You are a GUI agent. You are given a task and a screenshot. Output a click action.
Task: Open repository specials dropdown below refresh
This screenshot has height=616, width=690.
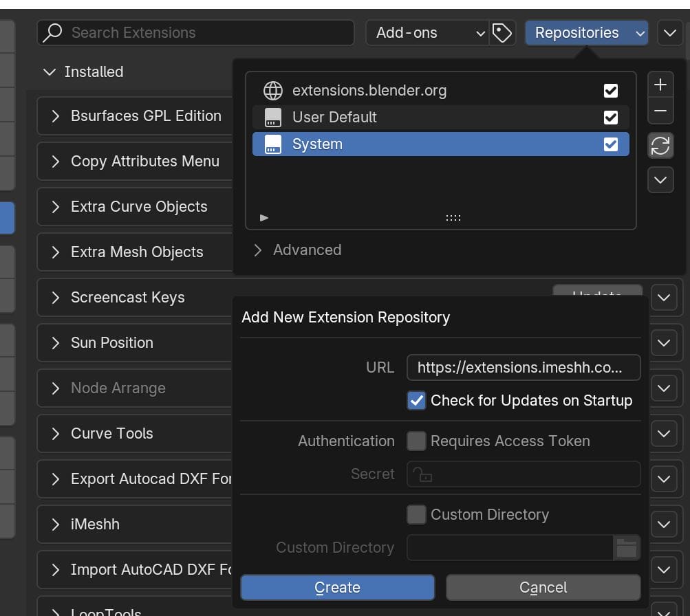click(660, 180)
